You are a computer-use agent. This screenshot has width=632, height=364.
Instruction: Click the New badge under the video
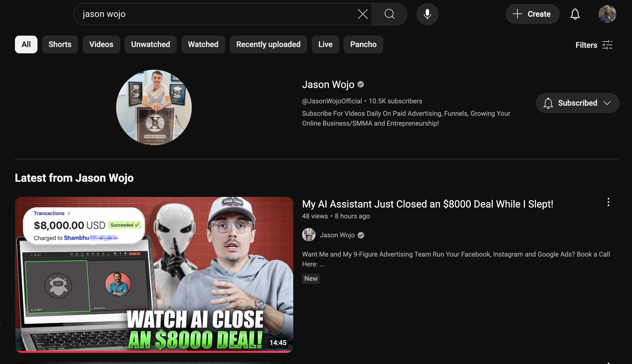pyautogui.click(x=311, y=279)
